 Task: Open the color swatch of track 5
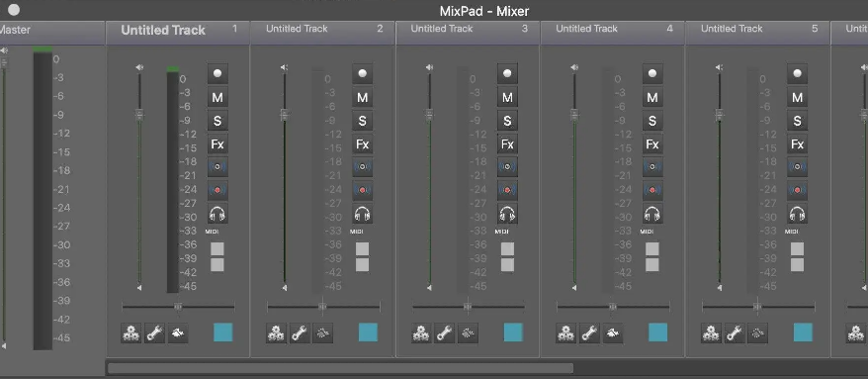pos(803,332)
